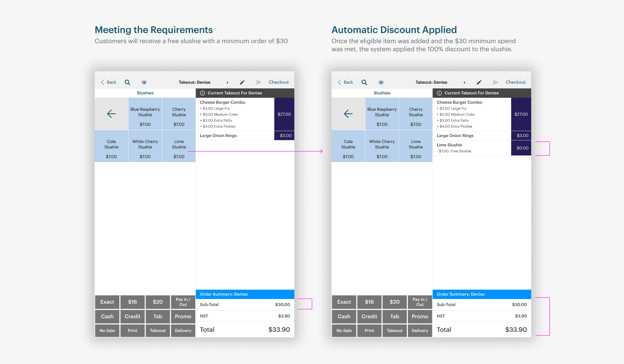Click the search magnifier icon in left screen

[127, 82]
